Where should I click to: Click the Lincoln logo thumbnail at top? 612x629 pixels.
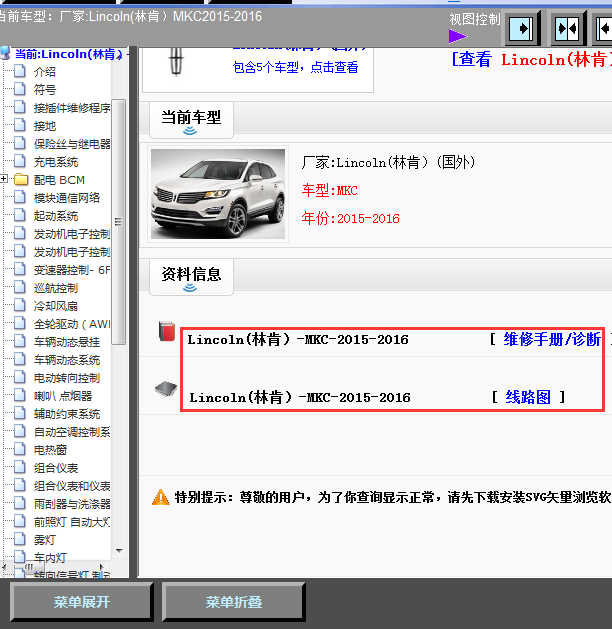(176, 61)
